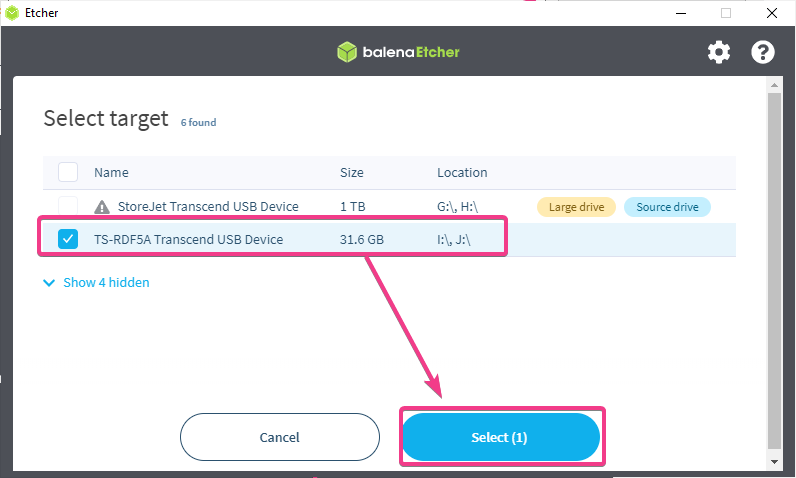Uncheck the TS-RDF5A Transcend USB Device checkbox

[68, 239]
